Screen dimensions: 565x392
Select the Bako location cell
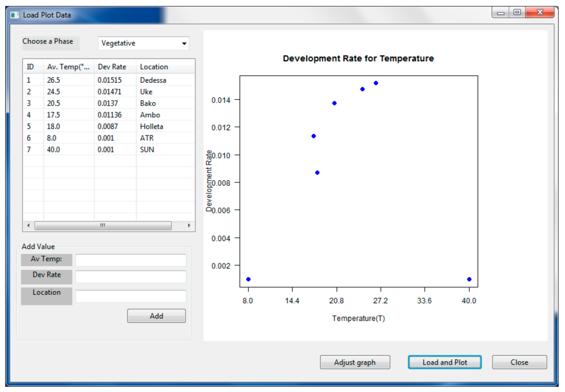tap(148, 103)
